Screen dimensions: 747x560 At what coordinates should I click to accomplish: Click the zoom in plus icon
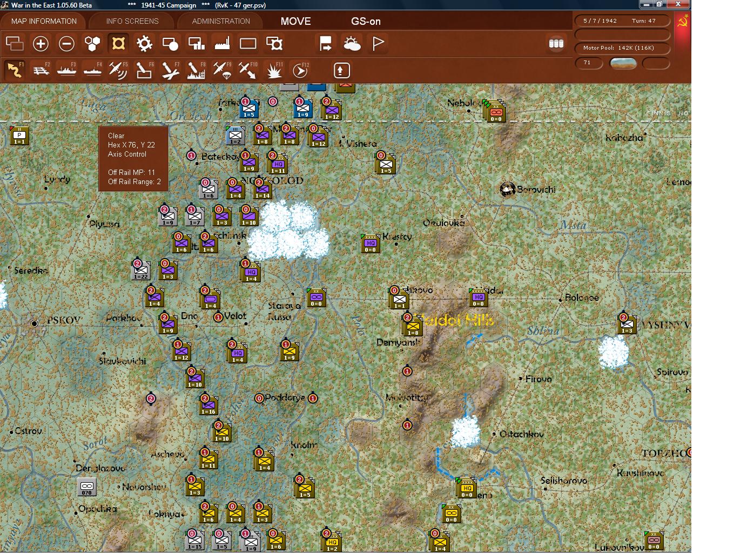[x=41, y=44]
